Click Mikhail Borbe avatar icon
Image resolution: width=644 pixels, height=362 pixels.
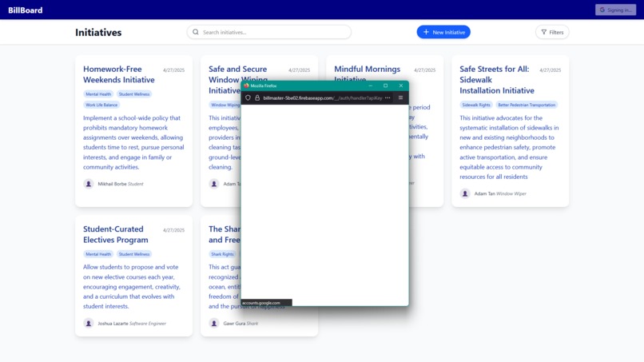click(x=89, y=184)
